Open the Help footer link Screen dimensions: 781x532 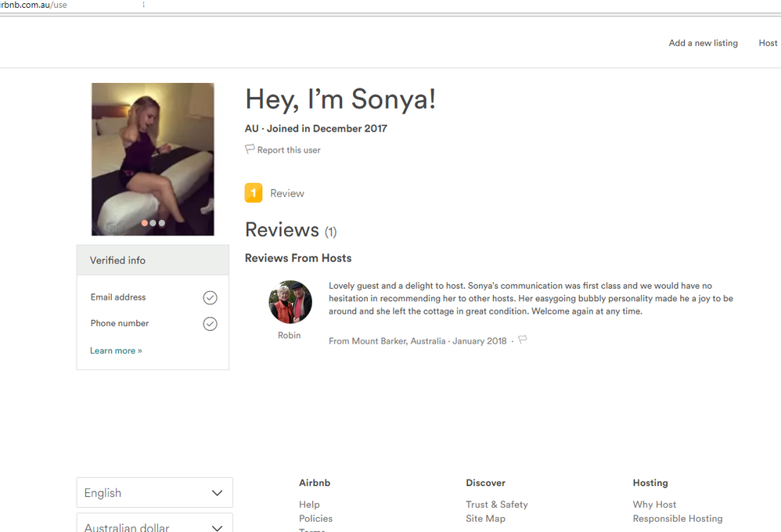(x=309, y=505)
